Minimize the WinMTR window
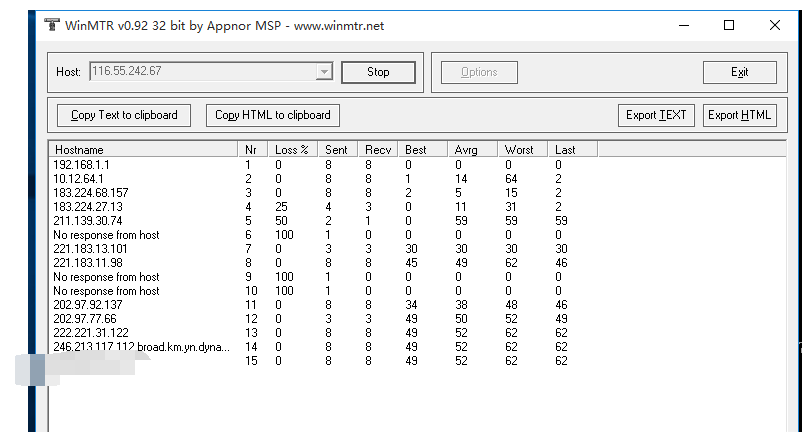 (684, 26)
